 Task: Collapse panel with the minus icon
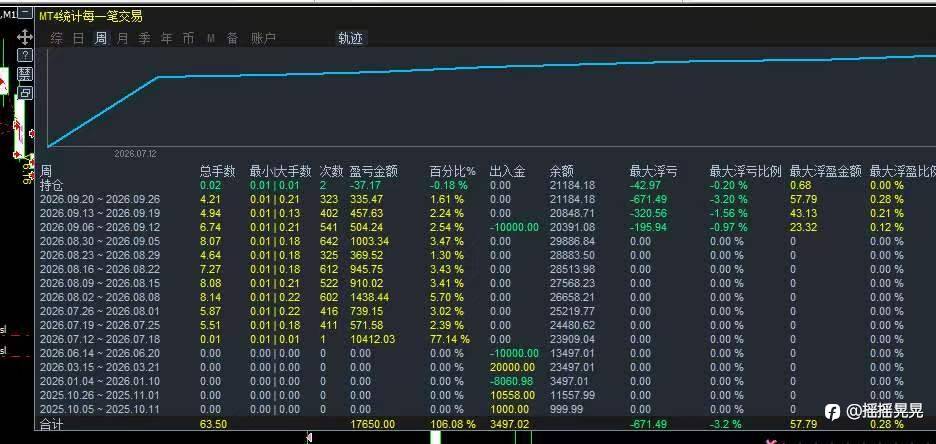click(24, 14)
